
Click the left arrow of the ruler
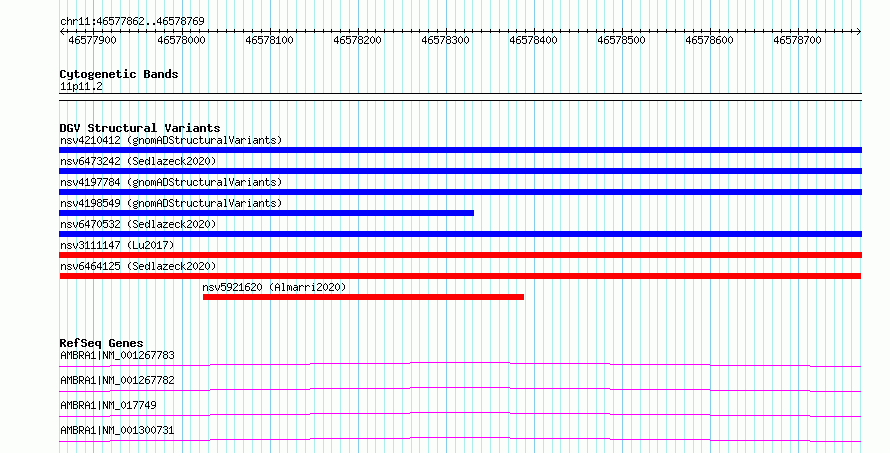tap(62, 31)
